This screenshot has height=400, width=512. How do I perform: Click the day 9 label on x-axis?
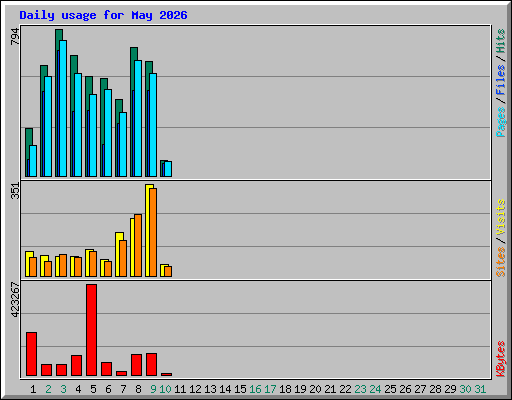point(153,389)
